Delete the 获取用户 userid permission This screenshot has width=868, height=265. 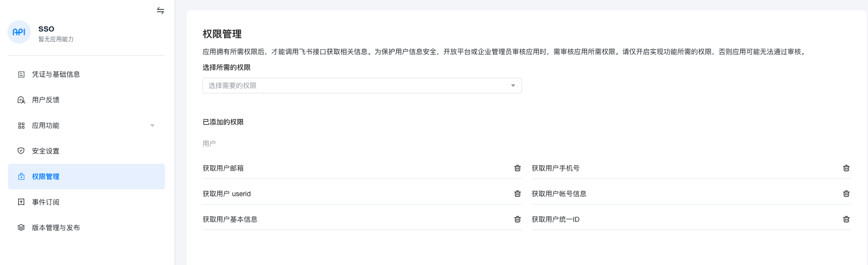point(517,194)
